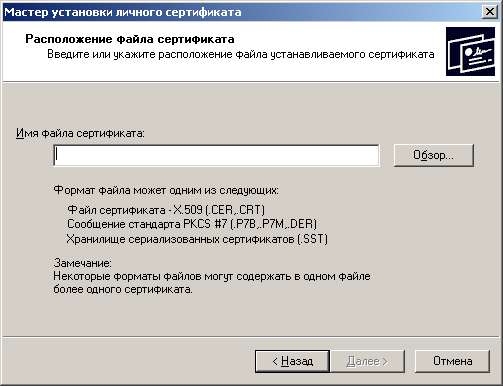This screenshot has height=386, width=503.
Task: Cancel the wizard with the Отмена button
Action: pos(452,361)
